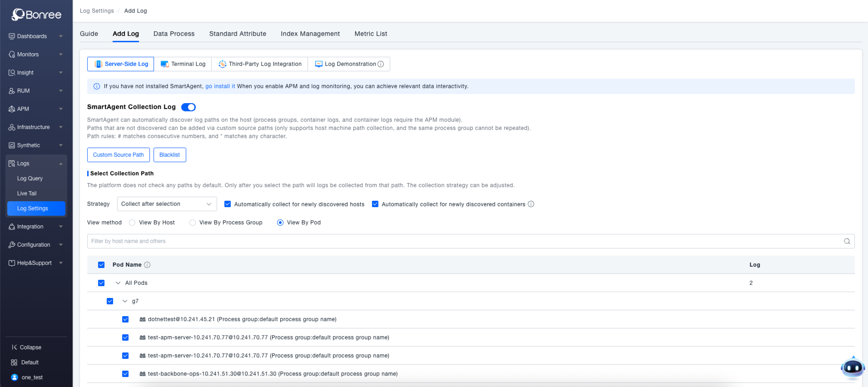Uncheck auto collect for newly discovered hosts
The height and width of the screenshot is (387, 868).
point(228,204)
